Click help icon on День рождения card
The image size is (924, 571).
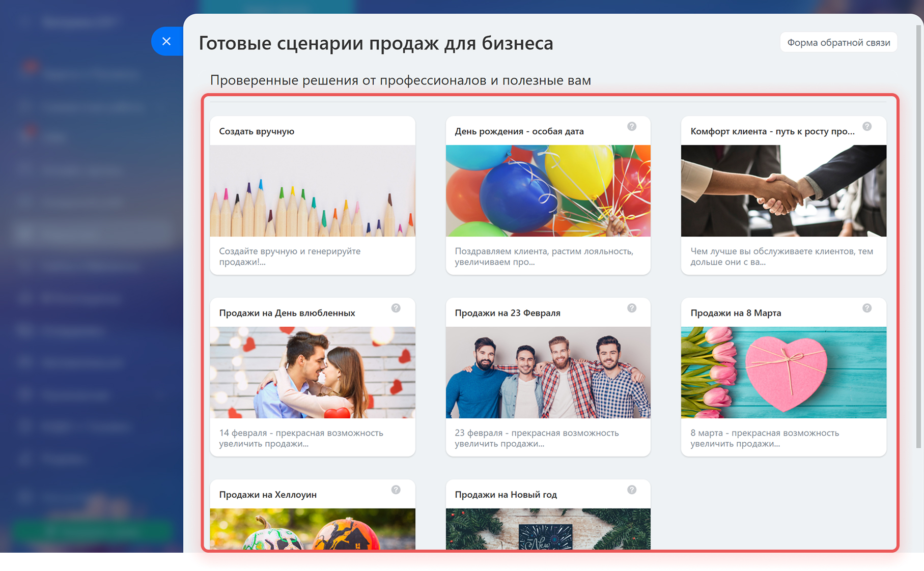[x=632, y=126]
